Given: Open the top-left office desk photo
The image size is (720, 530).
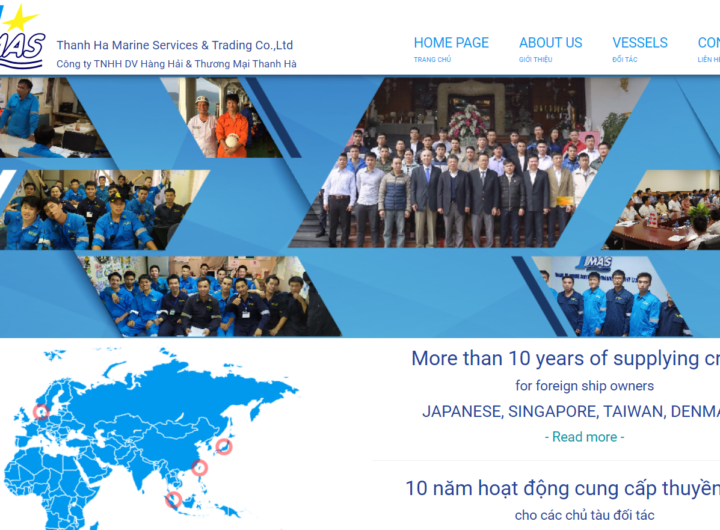Looking at the screenshot, I should pos(40,118).
